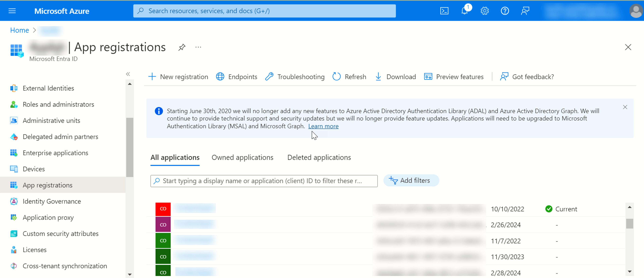Open the Endpoints panel
644x278 pixels.
point(236,76)
